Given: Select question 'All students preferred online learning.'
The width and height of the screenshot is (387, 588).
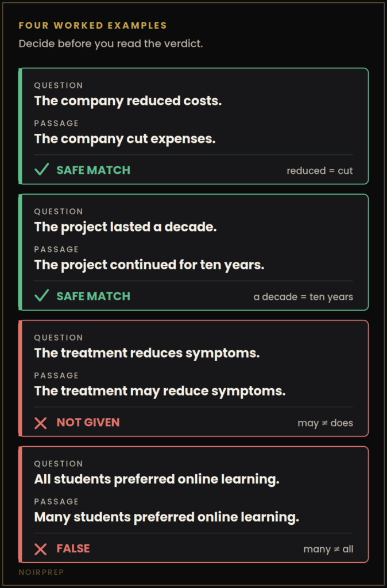Looking at the screenshot, I should pos(157,479).
